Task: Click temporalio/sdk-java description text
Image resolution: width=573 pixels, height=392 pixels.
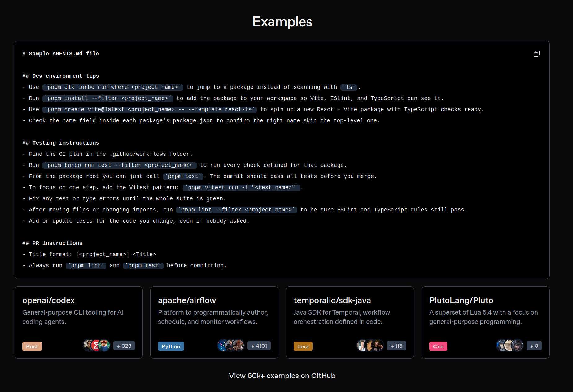Action: 342,317
